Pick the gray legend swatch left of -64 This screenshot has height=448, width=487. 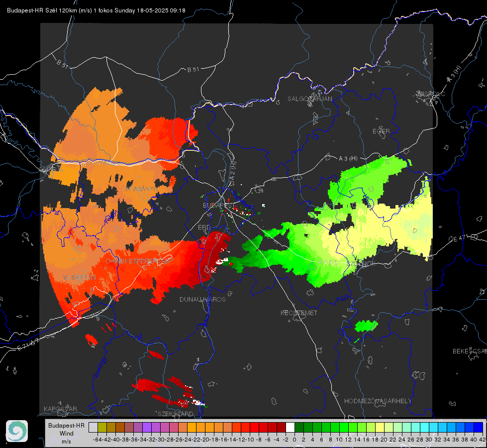(x=93, y=427)
